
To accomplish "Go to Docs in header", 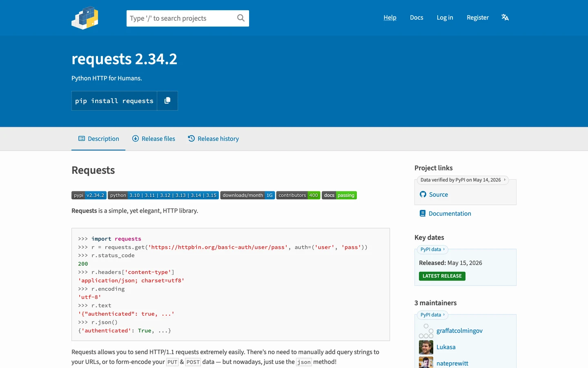I will [416, 18].
